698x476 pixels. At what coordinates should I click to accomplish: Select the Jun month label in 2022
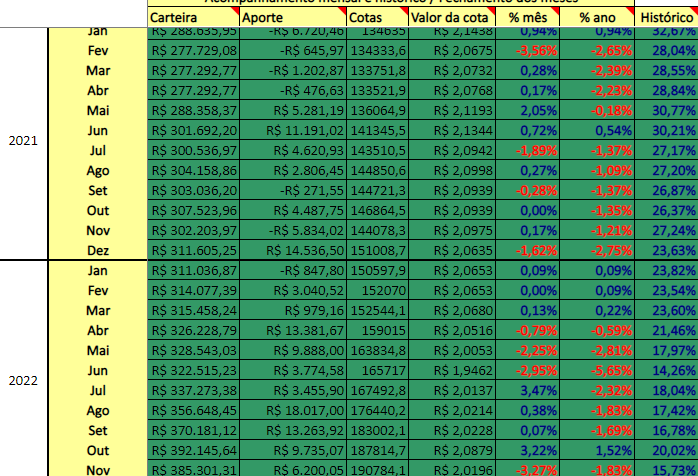(97, 371)
